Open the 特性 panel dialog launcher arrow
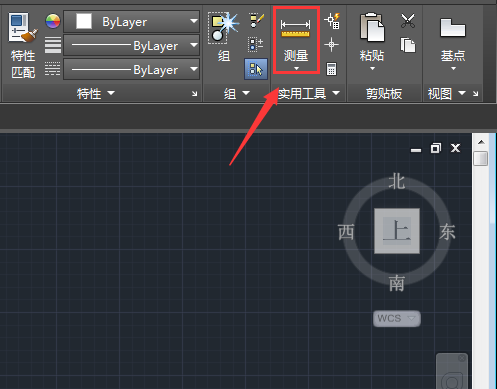Image resolution: width=497 pixels, height=389 pixels. 195,94
